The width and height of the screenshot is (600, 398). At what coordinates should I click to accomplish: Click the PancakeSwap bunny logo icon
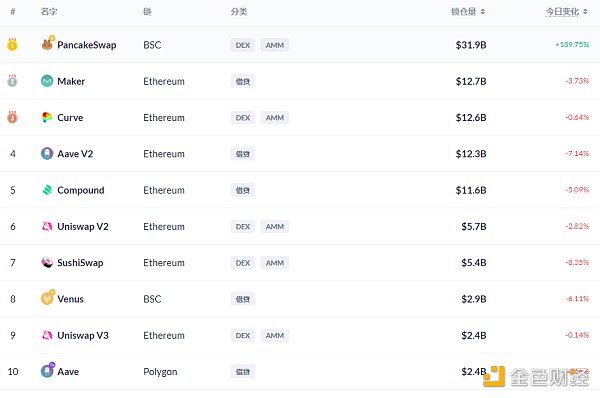tap(47, 44)
